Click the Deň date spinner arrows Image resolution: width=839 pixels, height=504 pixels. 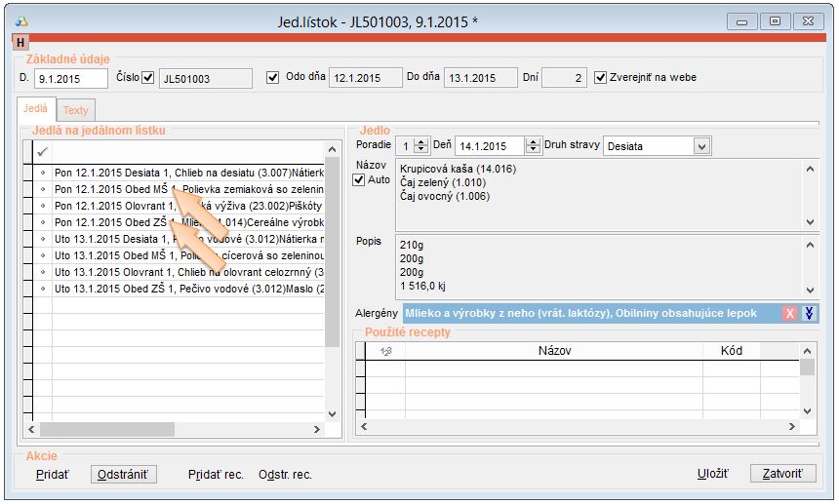coord(531,146)
